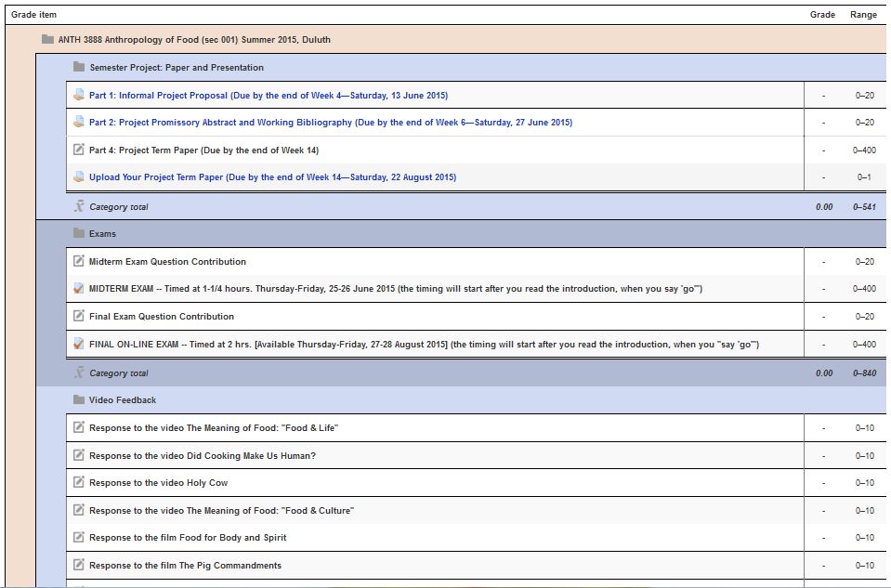This screenshot has width=891, height=588.
Task: Click Final Exam Question Contribution text
Action: [162, 317]
